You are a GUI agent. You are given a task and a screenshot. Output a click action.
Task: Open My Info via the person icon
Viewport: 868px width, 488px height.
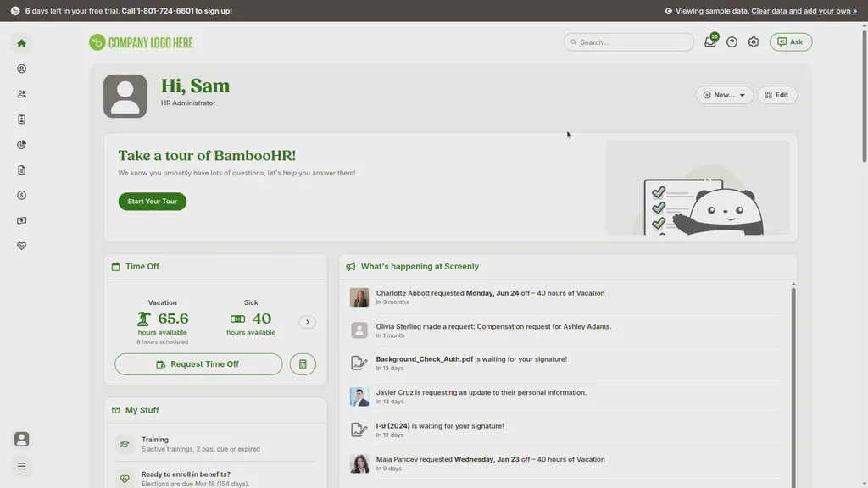21,68
